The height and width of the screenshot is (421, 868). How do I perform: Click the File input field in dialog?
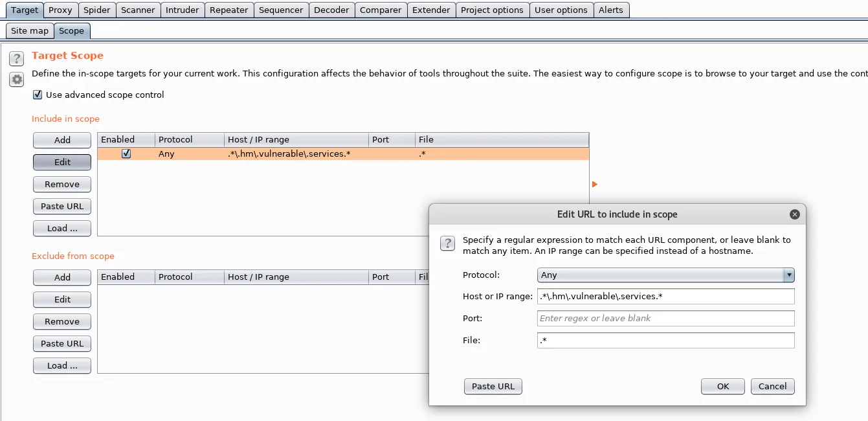click(665, 341)
